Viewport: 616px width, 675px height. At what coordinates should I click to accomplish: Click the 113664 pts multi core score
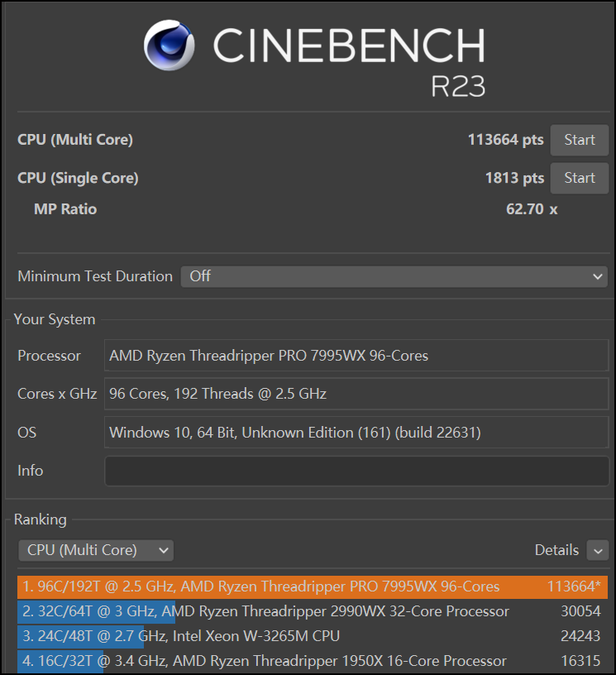[x=505, y=140]
